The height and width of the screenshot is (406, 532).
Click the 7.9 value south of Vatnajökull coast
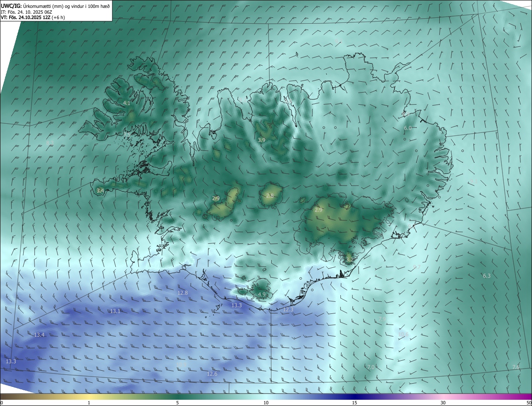click(382, 318)
